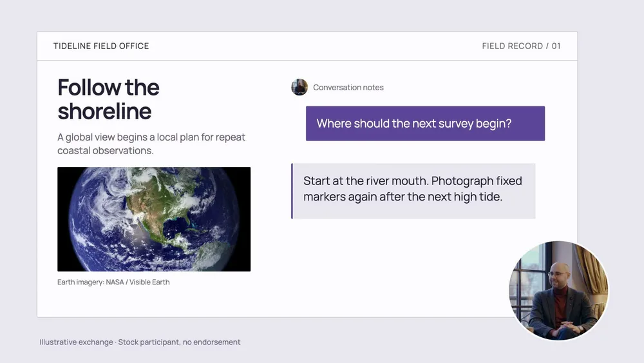This screenshot has height=363, width=644.
Task: Click the 'Follow the shoreline' heading
Action: (108, 99)
